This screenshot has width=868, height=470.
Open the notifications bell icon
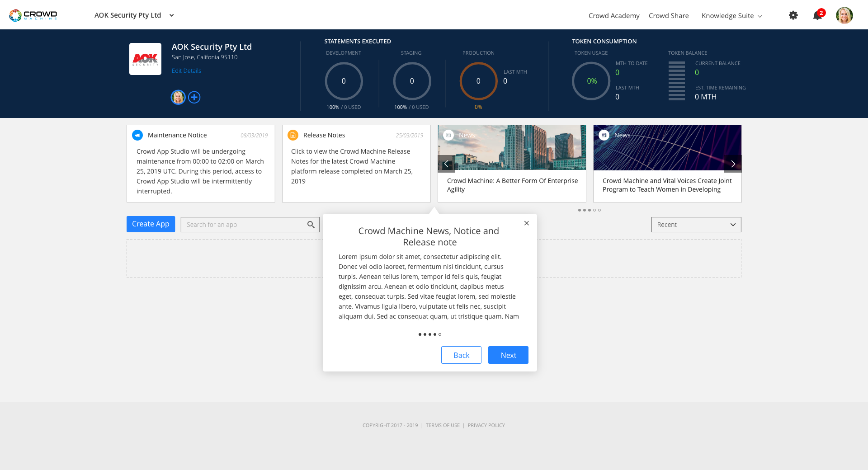coord(817,15)
